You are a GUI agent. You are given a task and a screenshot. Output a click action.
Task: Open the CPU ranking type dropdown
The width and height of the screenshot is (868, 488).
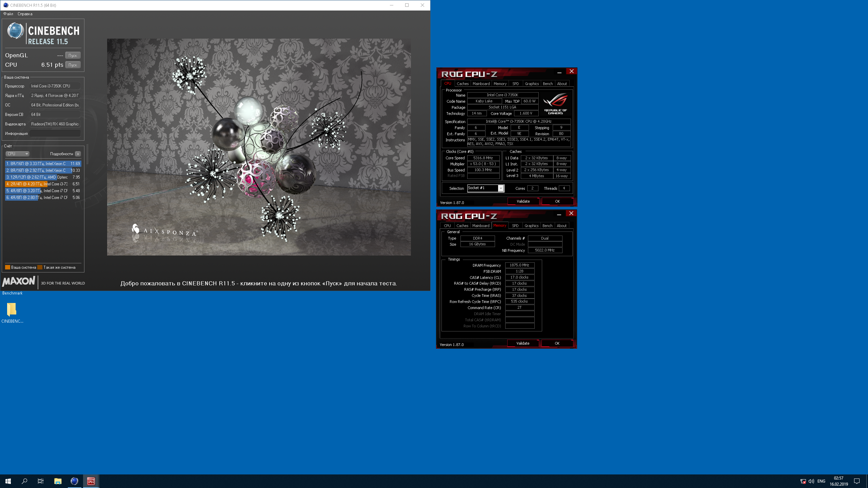(x=17, y=154)
